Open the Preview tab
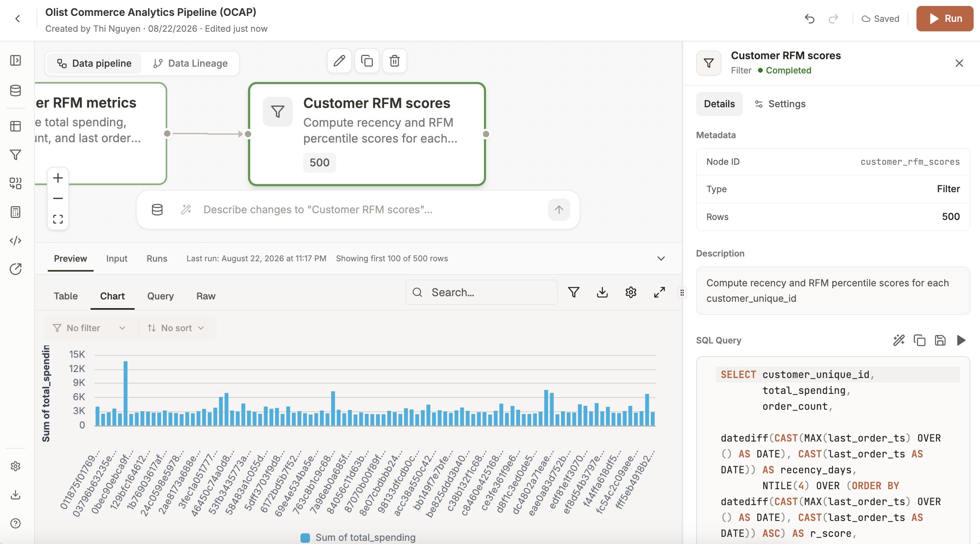Viewport: 980px width, 544px height. (x=70, y=258)
